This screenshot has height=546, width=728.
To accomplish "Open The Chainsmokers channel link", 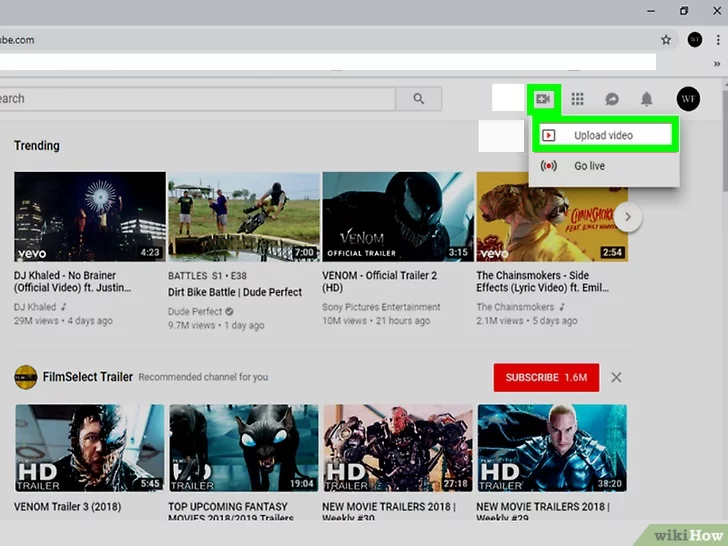I will pos(515,307).
